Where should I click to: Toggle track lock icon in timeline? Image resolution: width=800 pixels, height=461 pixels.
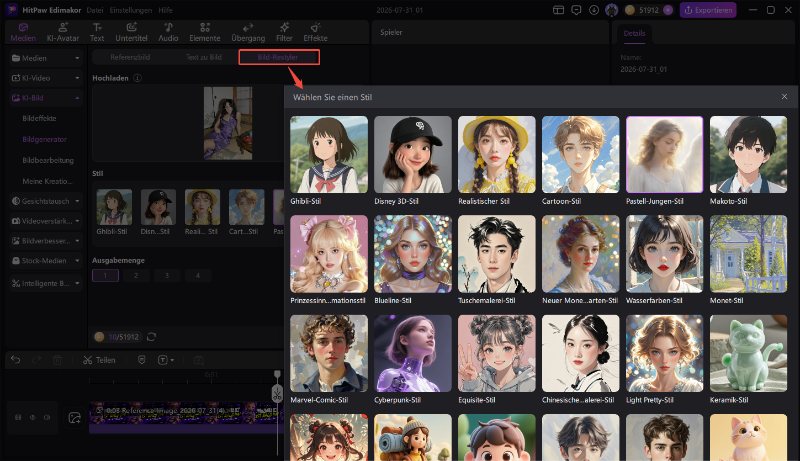(18, 417)
